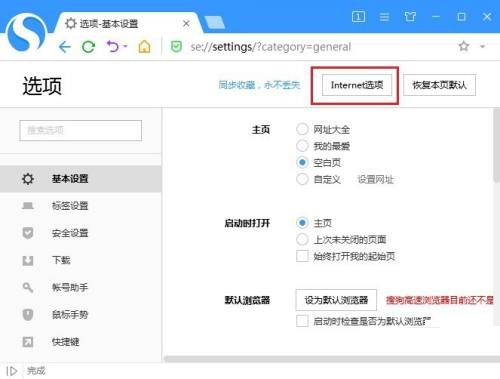Bookmark page with the star icon
The image size is (500, 379).
(x=464, y=46)
